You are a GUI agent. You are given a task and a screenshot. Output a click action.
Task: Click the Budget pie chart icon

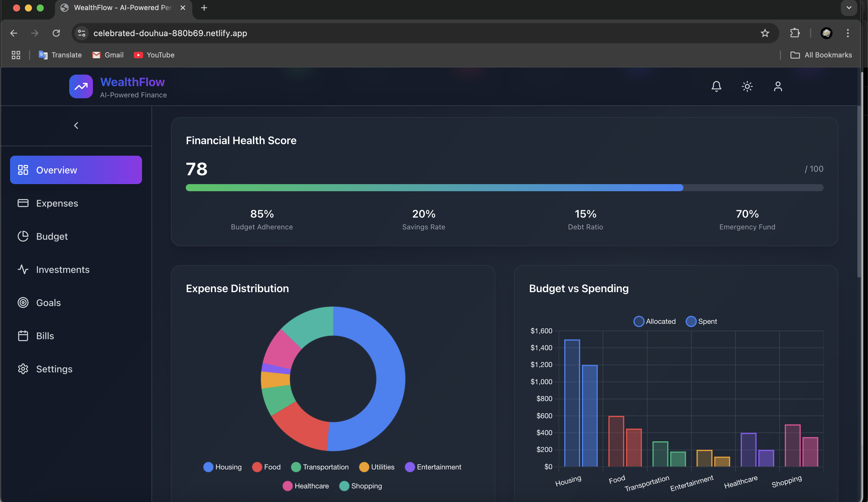23,236
